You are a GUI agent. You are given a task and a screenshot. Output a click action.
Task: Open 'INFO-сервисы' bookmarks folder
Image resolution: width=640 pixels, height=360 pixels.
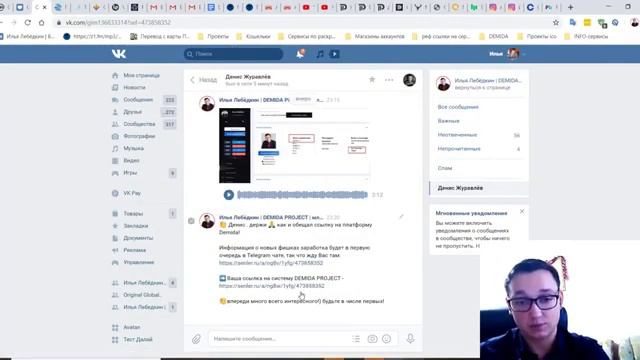pos(586,36)
